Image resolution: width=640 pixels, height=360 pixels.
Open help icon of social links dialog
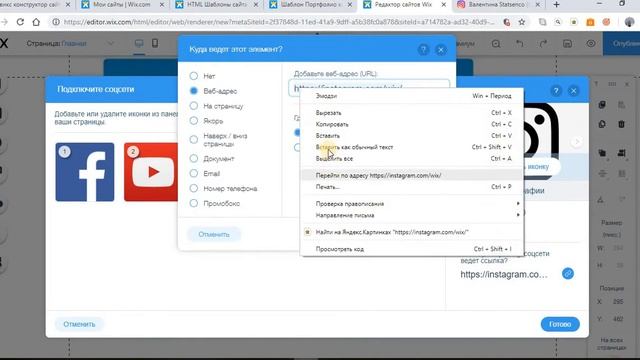[x=556, y=91]
